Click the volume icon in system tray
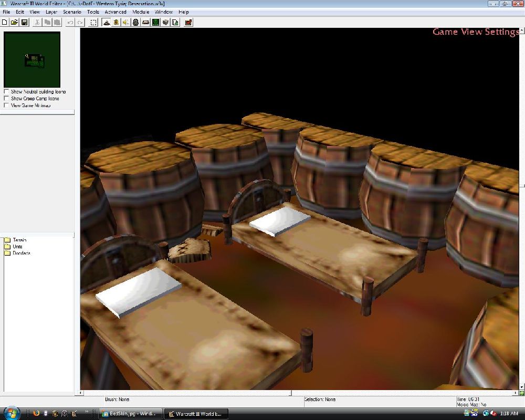The width and height of the screenshot is (525, 420). pyautogui.click(x=493, y=414)
